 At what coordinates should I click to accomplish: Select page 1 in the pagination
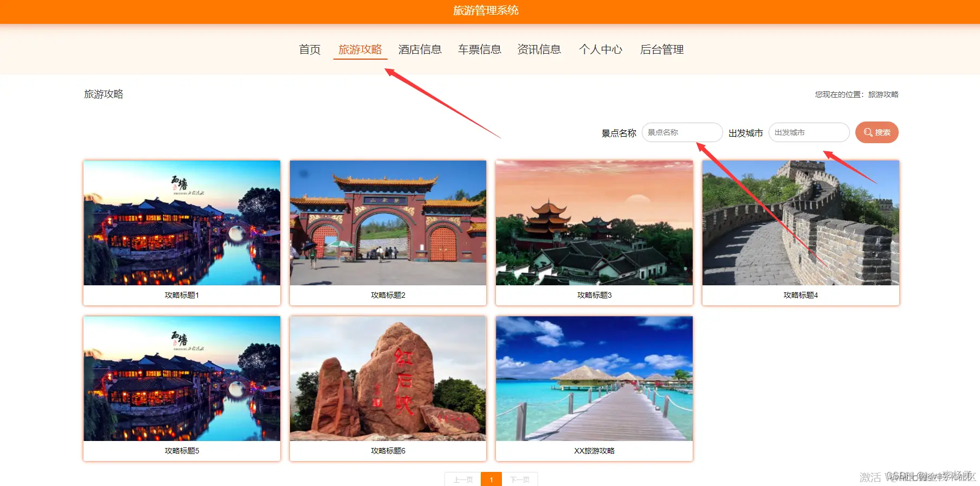click(491, 479)
